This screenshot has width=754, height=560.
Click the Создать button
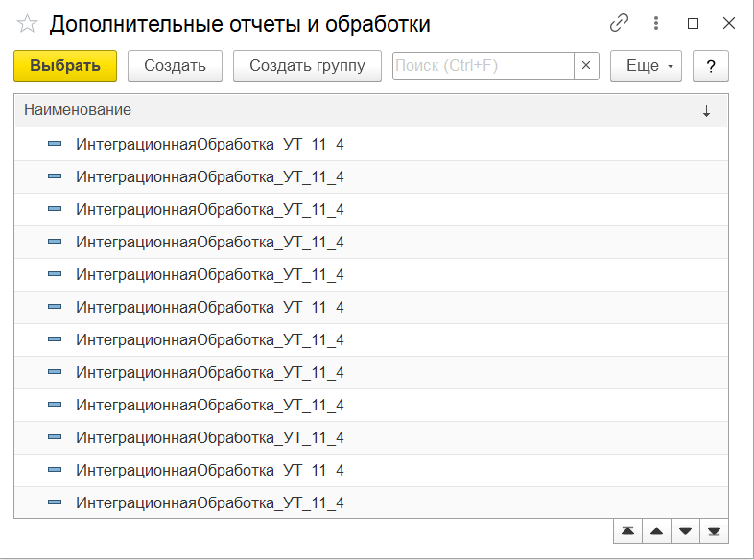pos(175,65)
